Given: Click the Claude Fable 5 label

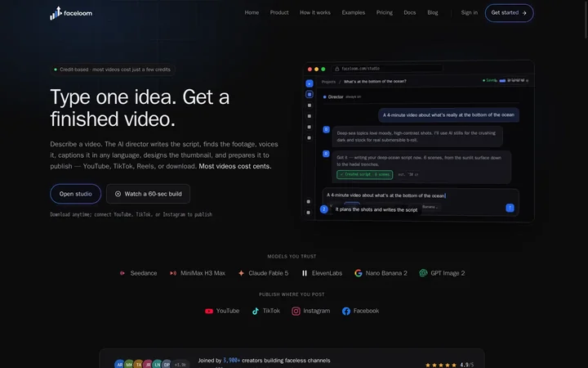Looking at the screenshot, I should click(x=269, y=273).
